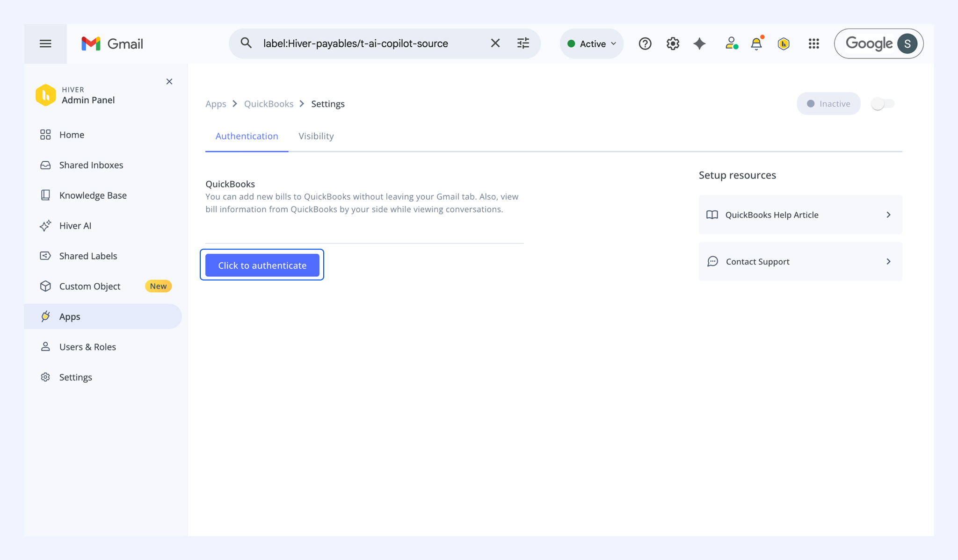Screen dimensions: 958x560
Task: Click the Shared Inboxes tray icon
Action: [45, 165]
